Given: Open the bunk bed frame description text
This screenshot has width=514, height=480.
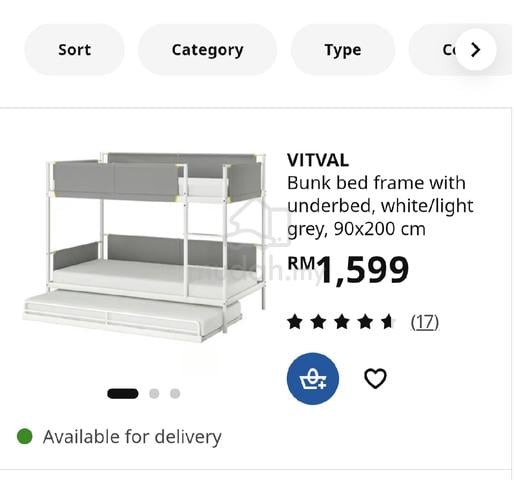Looking at the screenshot, I should (x=380, y=206).
